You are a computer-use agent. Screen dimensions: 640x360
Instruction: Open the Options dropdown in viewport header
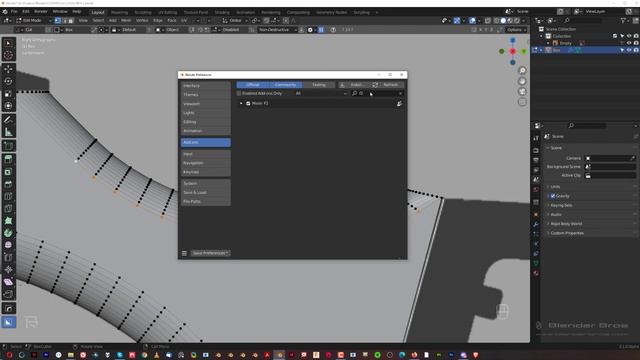click(x=516, y=30)
